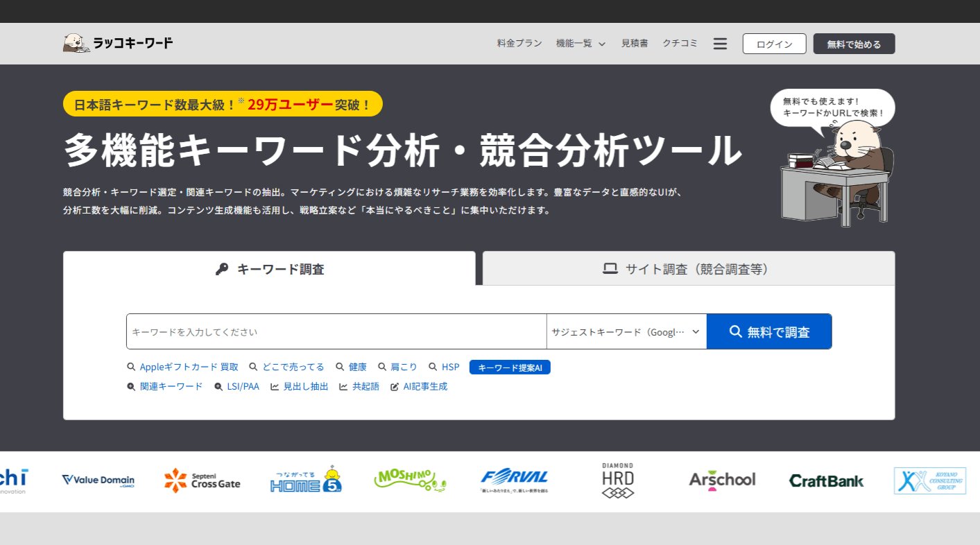Open the LSI/PAA link
This screenshot has height=545, width=980.
243,387
